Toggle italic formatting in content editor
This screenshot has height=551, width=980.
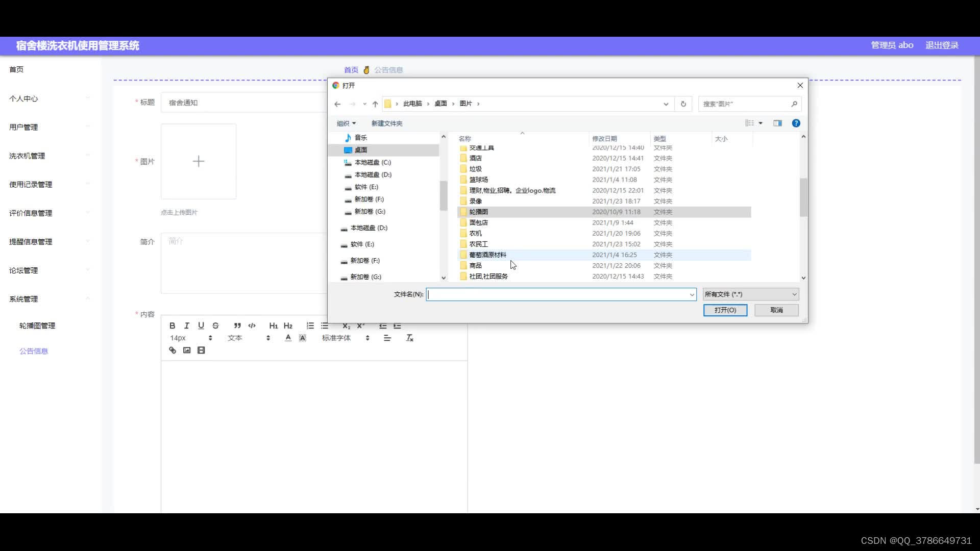[187, 325]
